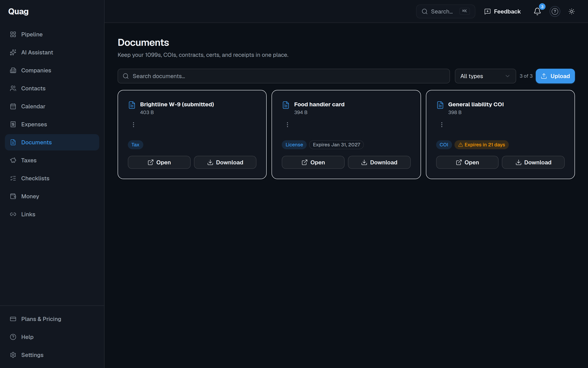Open more options for General liability COI
Viewport: 588px width, 368px height.
pos(442,125)
